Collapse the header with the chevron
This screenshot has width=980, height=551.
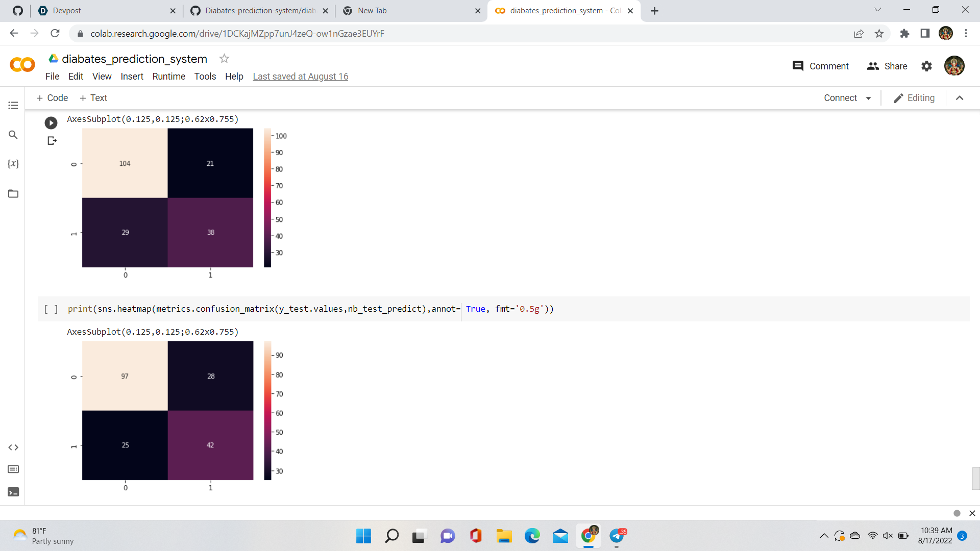tap(960, 98)
